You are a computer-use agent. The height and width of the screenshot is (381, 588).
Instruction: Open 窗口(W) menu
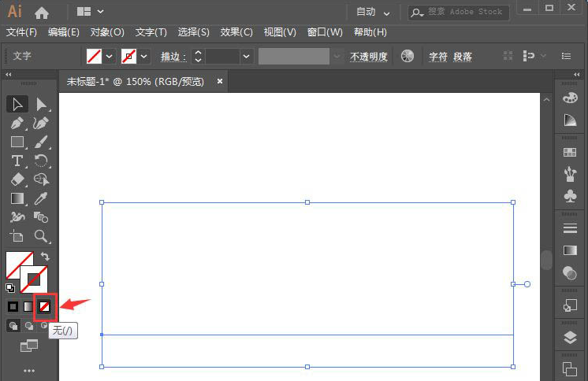[325, 32]
